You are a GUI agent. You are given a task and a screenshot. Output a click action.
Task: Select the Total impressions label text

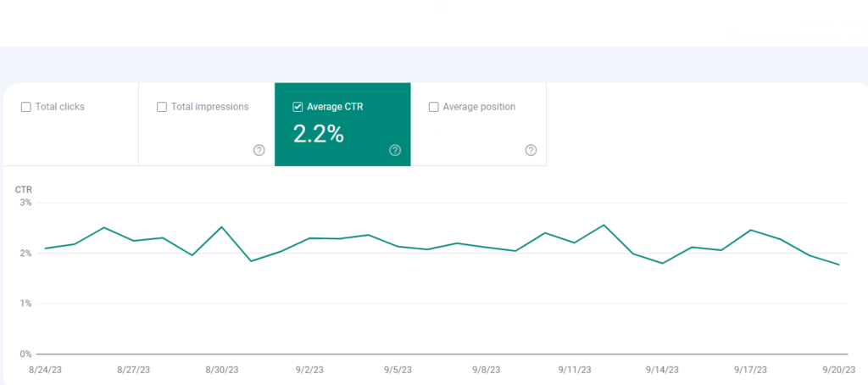(210, 107)
